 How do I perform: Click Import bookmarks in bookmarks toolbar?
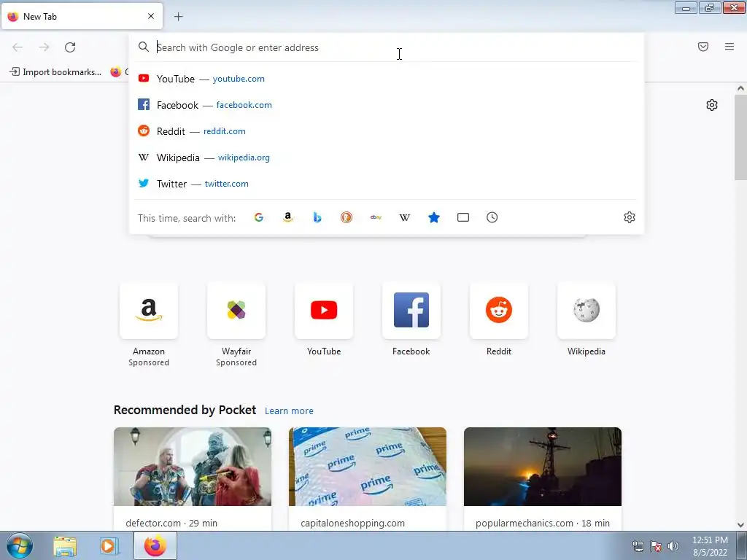point(55,72)
